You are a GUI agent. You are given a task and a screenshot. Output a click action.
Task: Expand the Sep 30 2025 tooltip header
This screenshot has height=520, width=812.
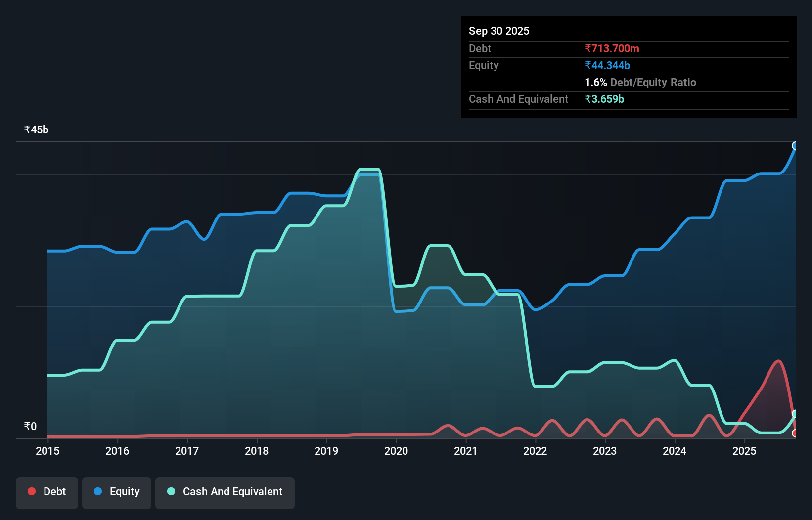pyautogui.click(x=499, y=31)
